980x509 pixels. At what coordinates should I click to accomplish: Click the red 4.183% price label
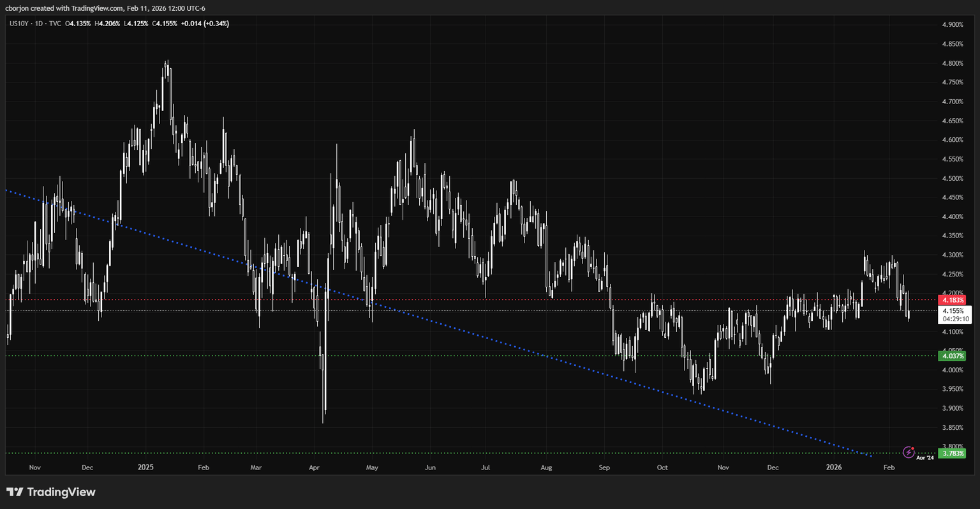coord(953,300)
